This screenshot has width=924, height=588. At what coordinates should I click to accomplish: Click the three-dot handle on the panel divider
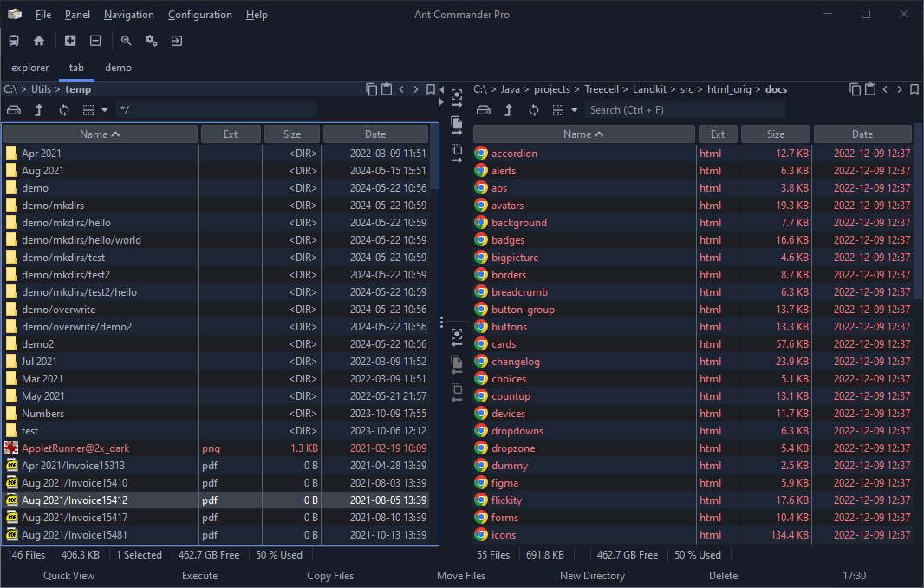pyautogui.click(x=441, y=322)
